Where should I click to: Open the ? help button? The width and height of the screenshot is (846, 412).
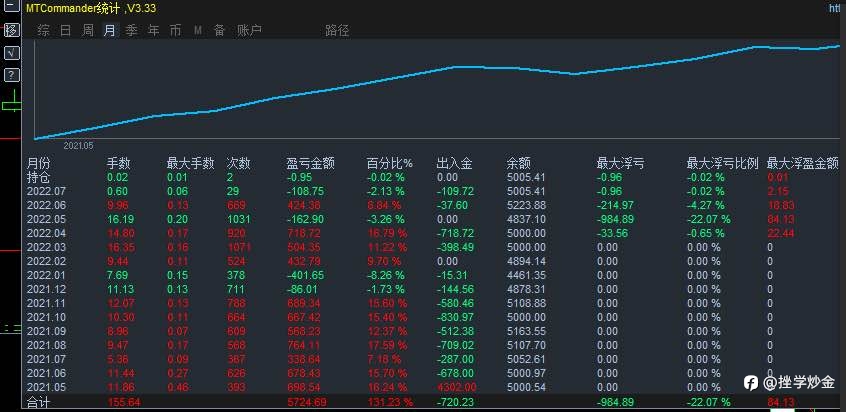coord(11,75)
